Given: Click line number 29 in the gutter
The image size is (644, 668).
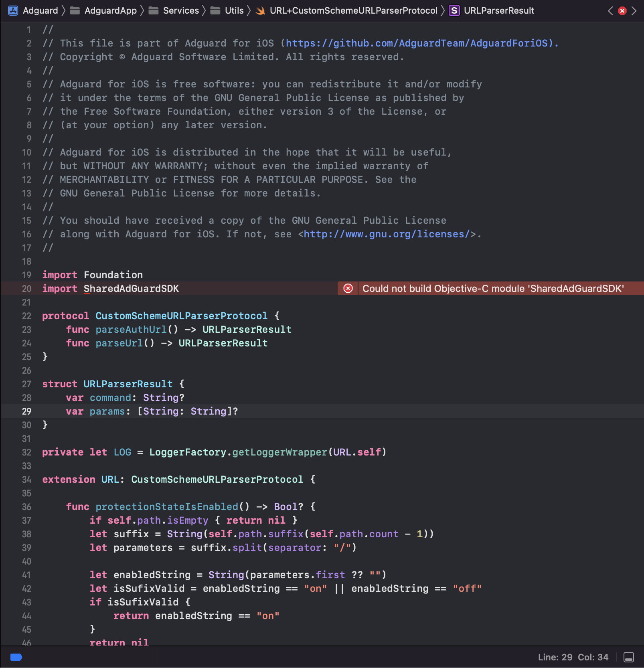Looking at the screenshot, I should pos(26,411).
